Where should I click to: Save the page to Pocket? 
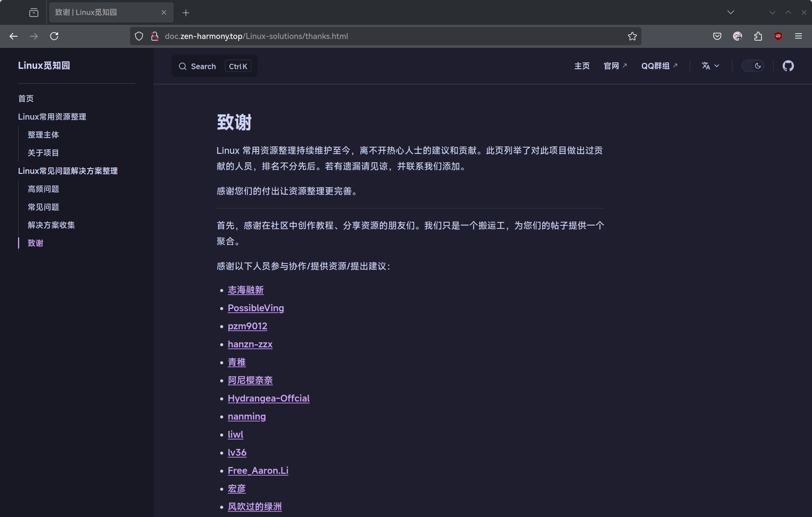click(717, 36)
